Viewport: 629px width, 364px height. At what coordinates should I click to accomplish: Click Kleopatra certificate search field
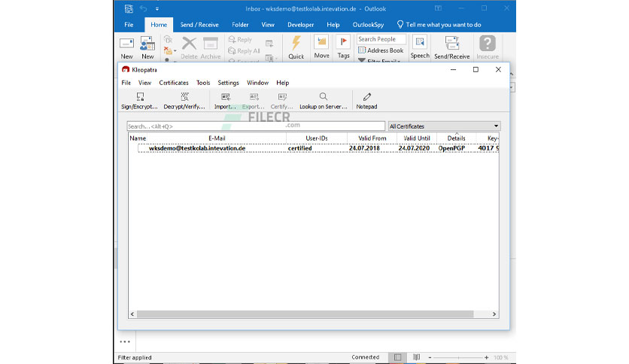pyautogui.click(x=256, y=126)
